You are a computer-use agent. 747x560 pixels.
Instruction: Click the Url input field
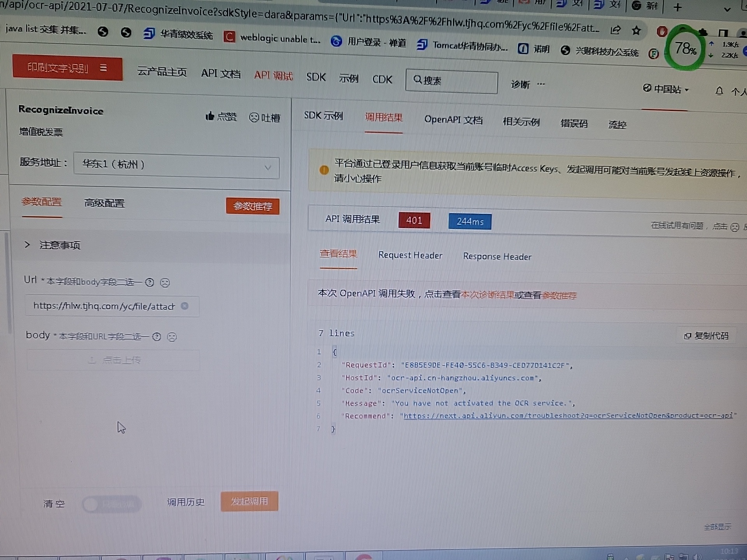point(112,306)
